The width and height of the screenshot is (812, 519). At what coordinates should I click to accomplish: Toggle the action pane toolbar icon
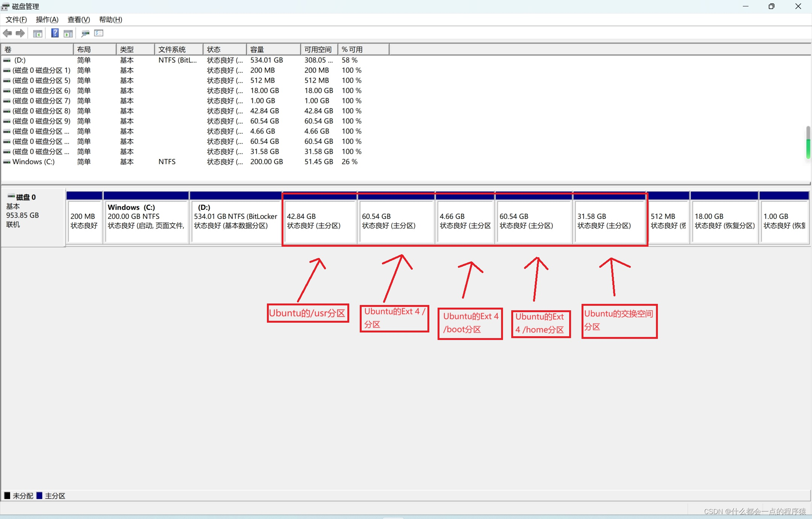68,33
